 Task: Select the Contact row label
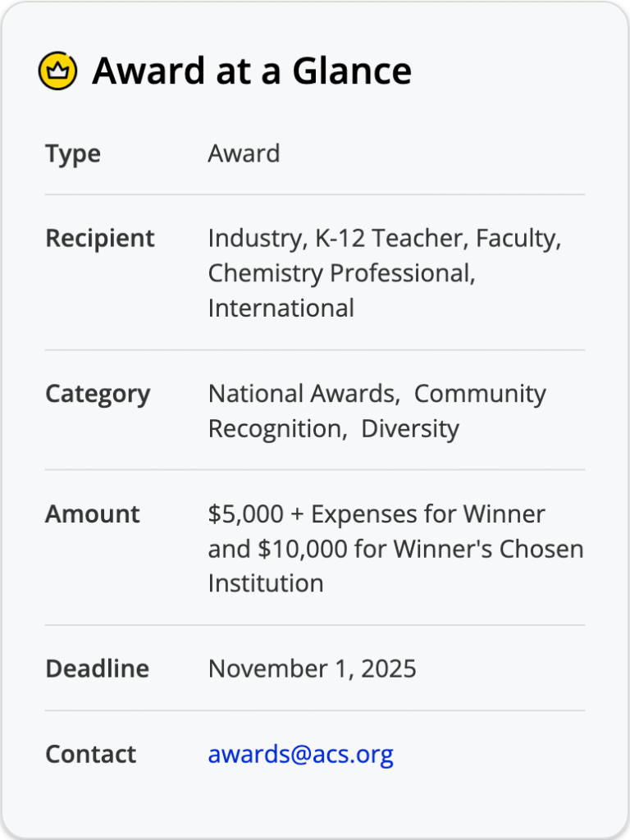click(90, 754)
